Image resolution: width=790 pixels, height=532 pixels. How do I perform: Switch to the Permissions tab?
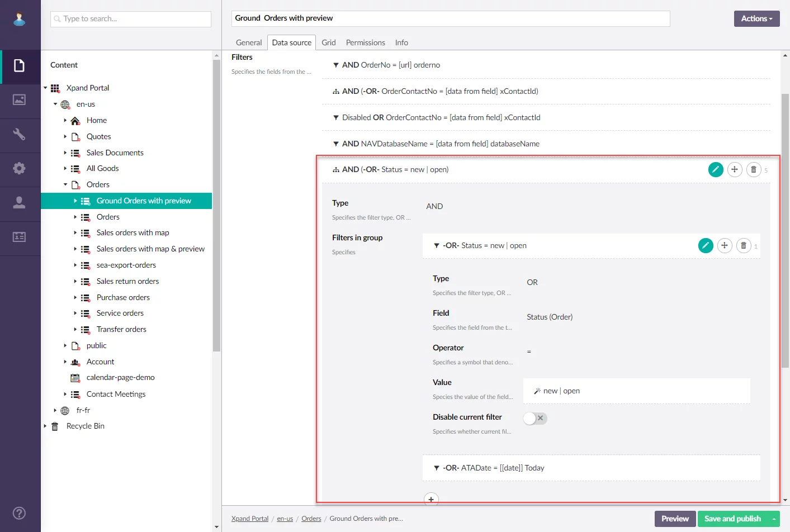click(x=365, y=42)
